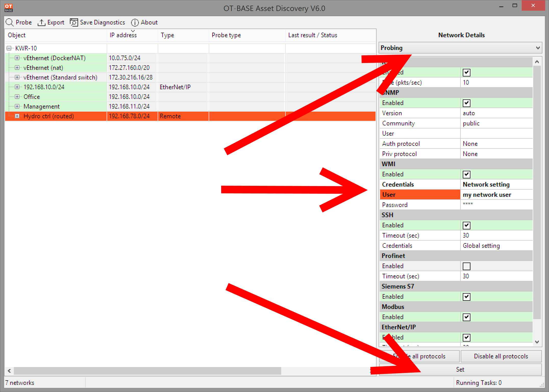Toggle the Modbus Enabled checkbox
Viewport: 549px width, 392px height.
click(466, 317)
